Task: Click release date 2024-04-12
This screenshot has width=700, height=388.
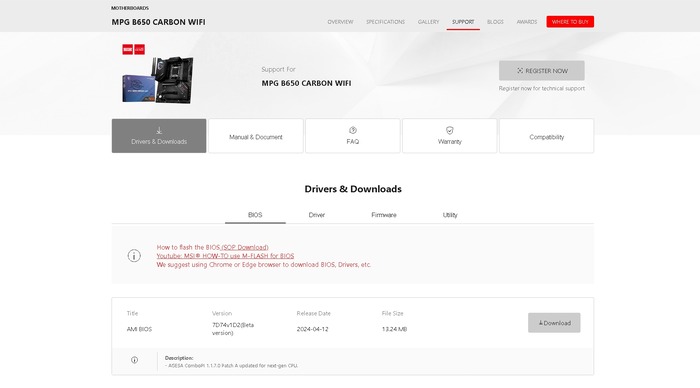Action: pyautogui.click(x=312, y=329)
